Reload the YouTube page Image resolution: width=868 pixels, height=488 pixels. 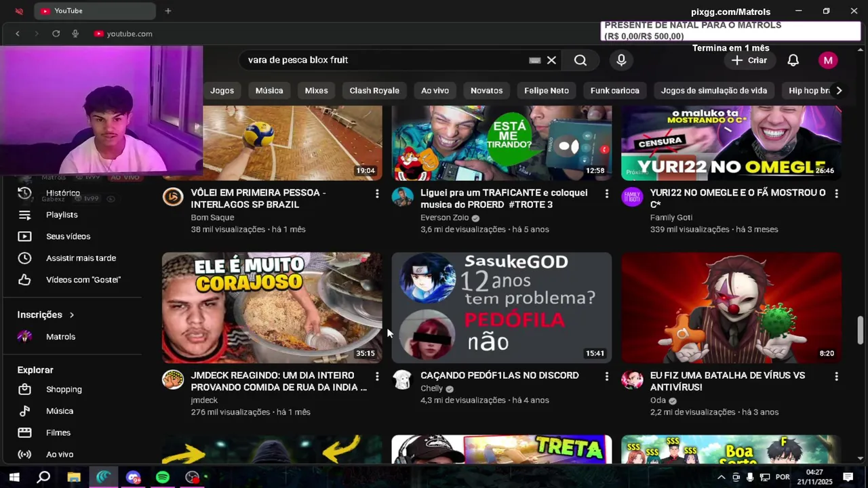pyautogui.click(x=56, y=34)
